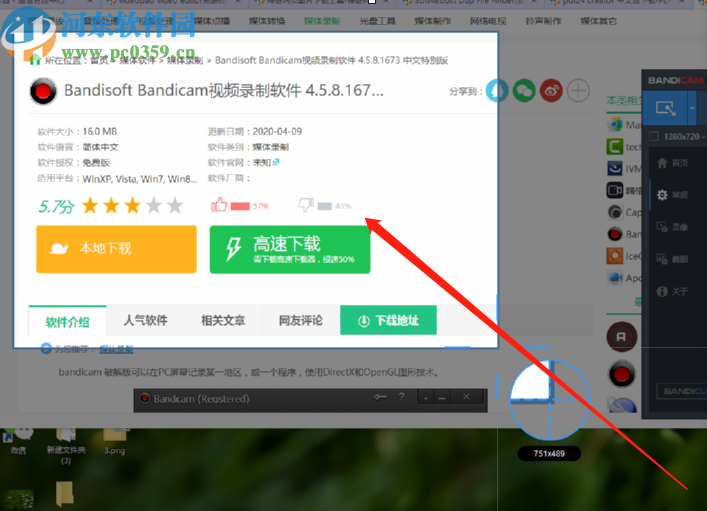Image resolution: width=707 pixels, height=511 pixels.
Task: Click the dashed selection-area icon beside 1280x720
Action: tap(654, 137)
